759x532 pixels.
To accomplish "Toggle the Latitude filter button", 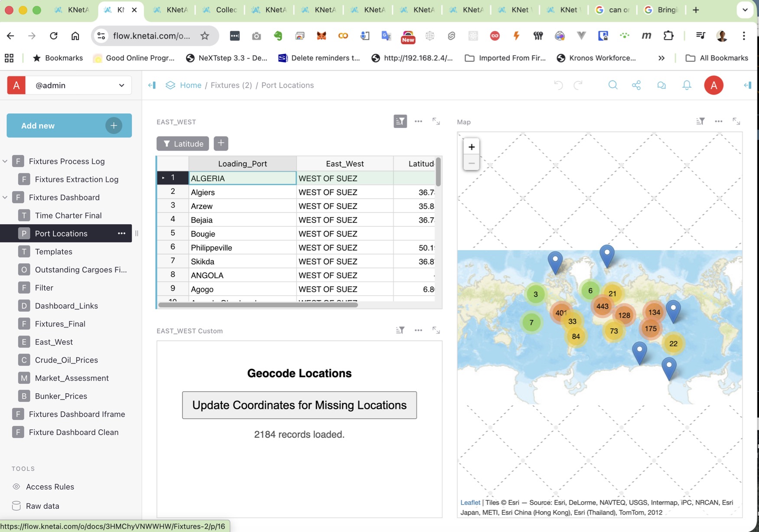I will tap(182, 144).
